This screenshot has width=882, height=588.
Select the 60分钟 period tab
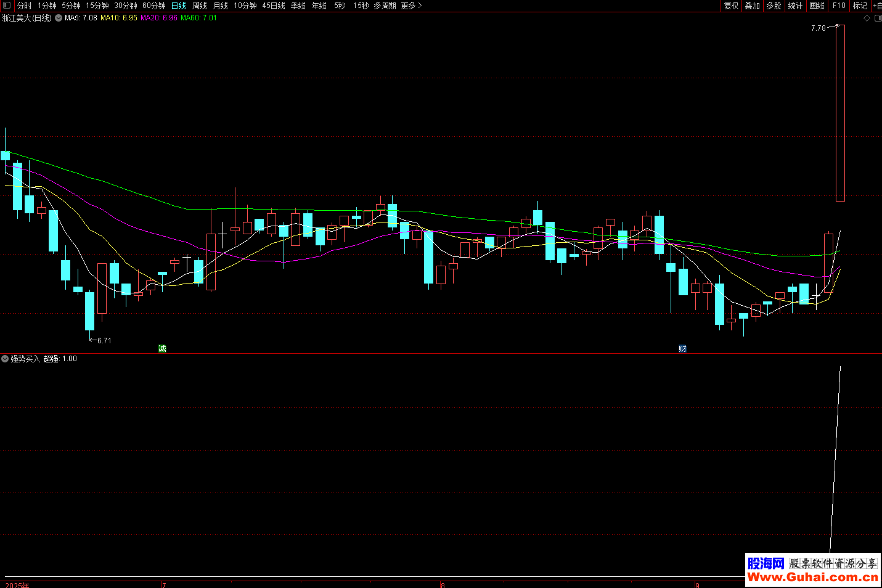point(154,6)
